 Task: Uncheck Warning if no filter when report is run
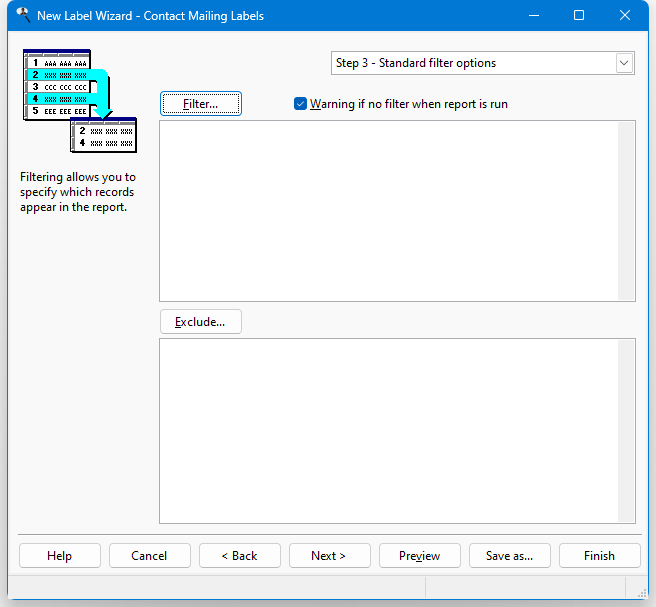coord(301,104)
